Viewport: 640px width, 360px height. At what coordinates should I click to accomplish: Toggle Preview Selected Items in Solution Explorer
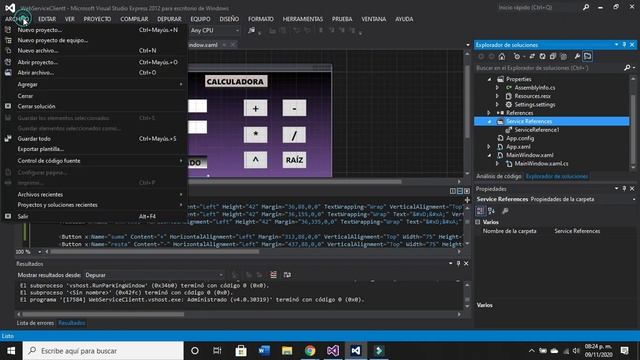[587, 56]
